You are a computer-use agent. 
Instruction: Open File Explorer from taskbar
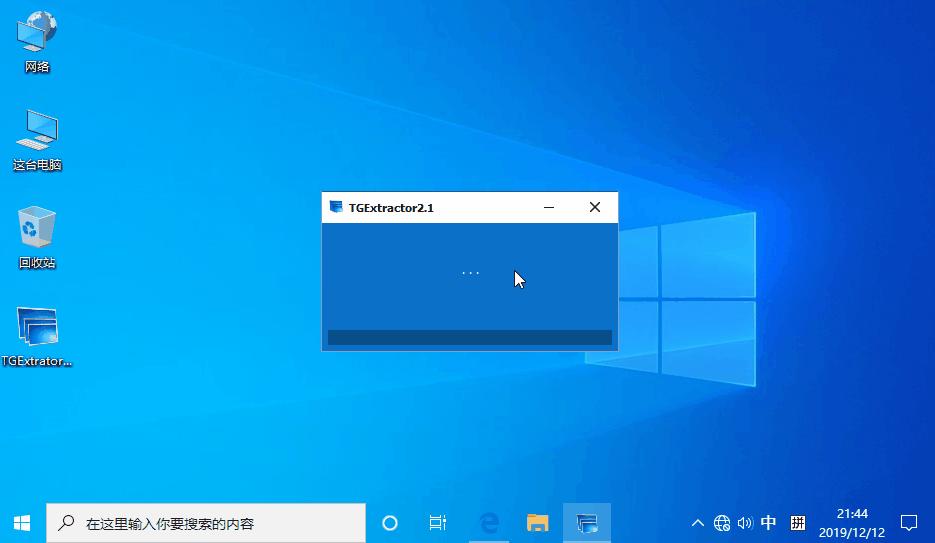(x=537, y=523)
